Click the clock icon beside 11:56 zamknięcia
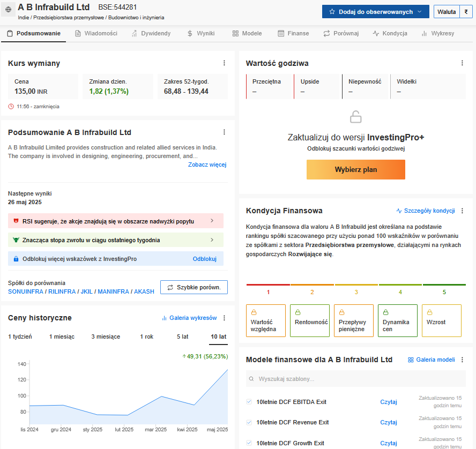 (x=11, y=107)
